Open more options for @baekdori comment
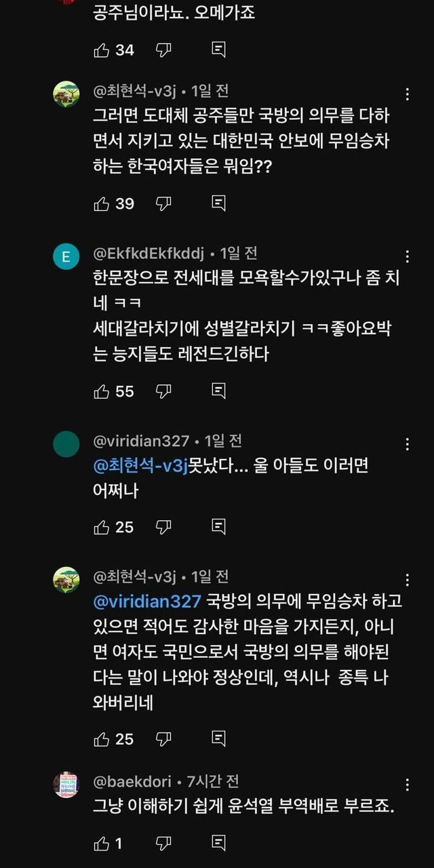This screenshot has width=434, height=868. coord(407,785)
